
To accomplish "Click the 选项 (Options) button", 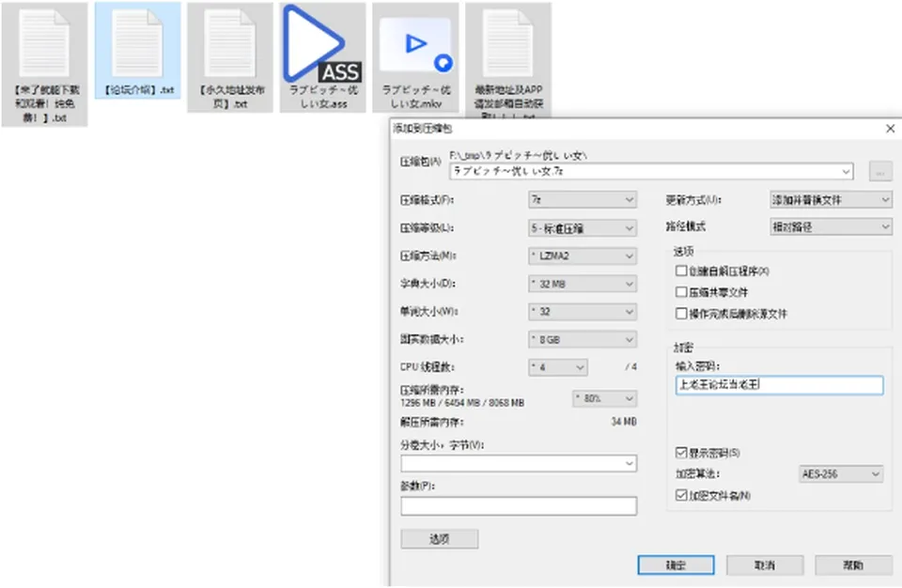I will click(x=440, y=538).
